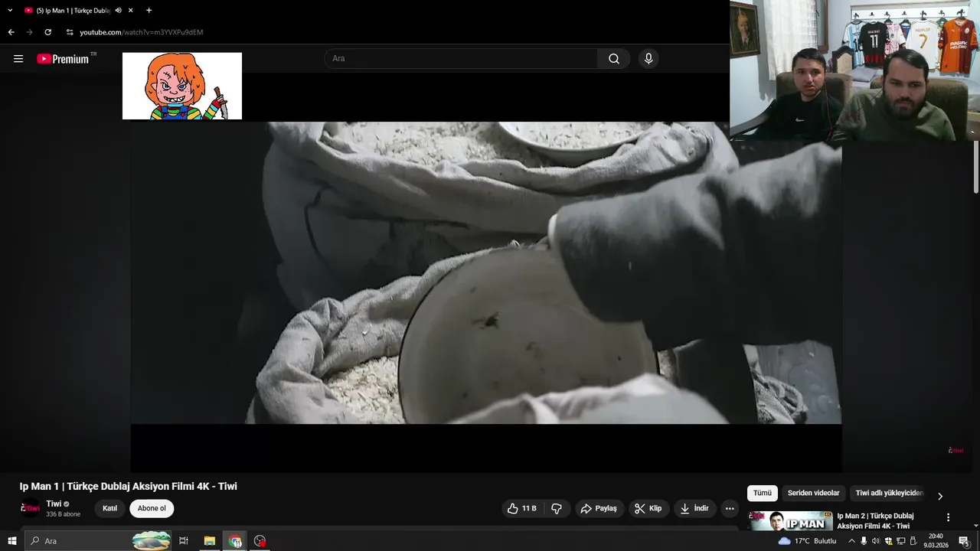The height and width of the screenshot is (551, 980).
Task: Open the Tiwi channel name link
Action: click(x=54, y=504)
